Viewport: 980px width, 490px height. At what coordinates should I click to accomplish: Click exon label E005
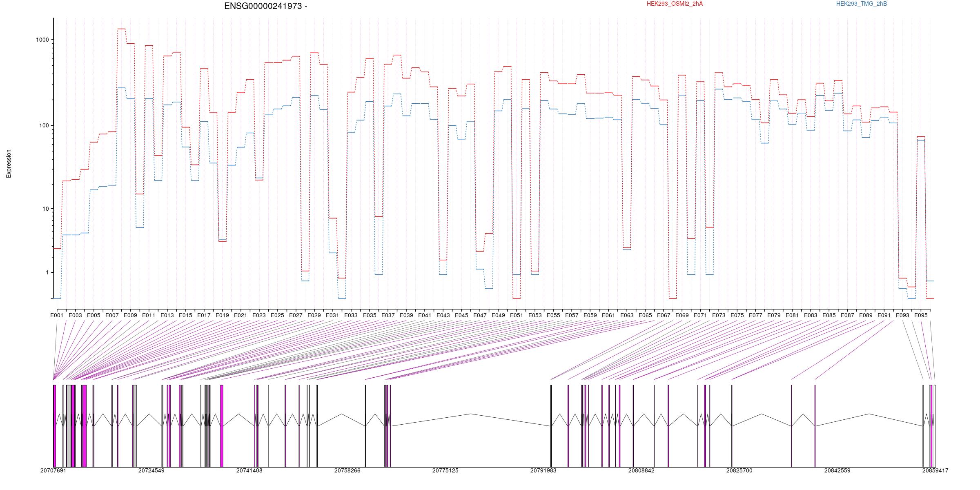point(94,315)
